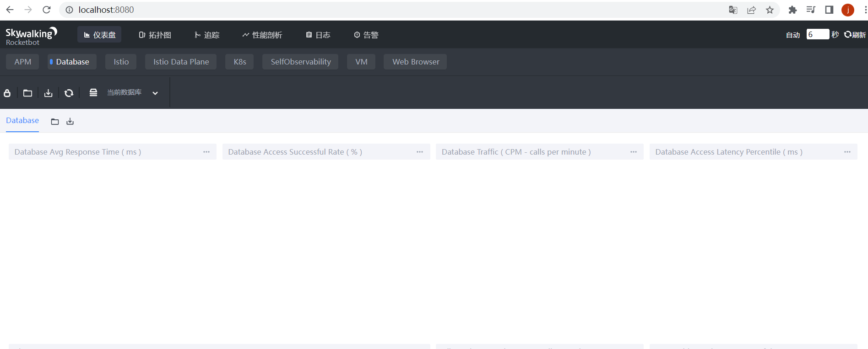Click the browser forward arrow
The height and width of the screenshot is (349, 868).
[x=28, y=10]
